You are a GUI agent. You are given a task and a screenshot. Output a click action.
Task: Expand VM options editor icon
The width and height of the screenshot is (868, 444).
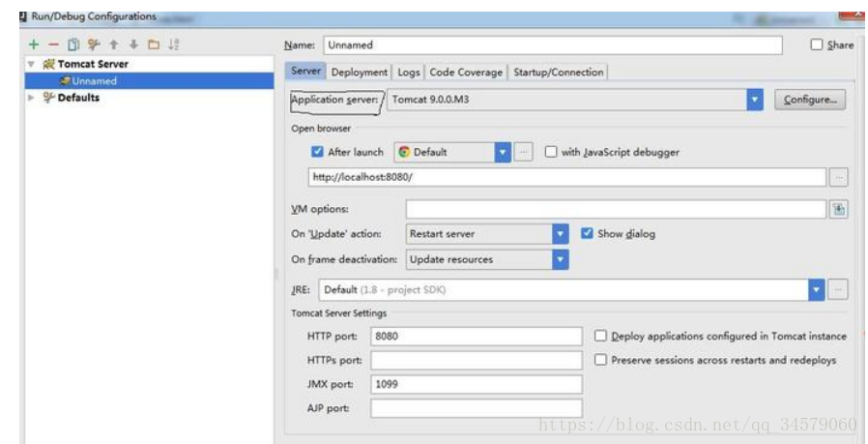(x=839, y=209)
